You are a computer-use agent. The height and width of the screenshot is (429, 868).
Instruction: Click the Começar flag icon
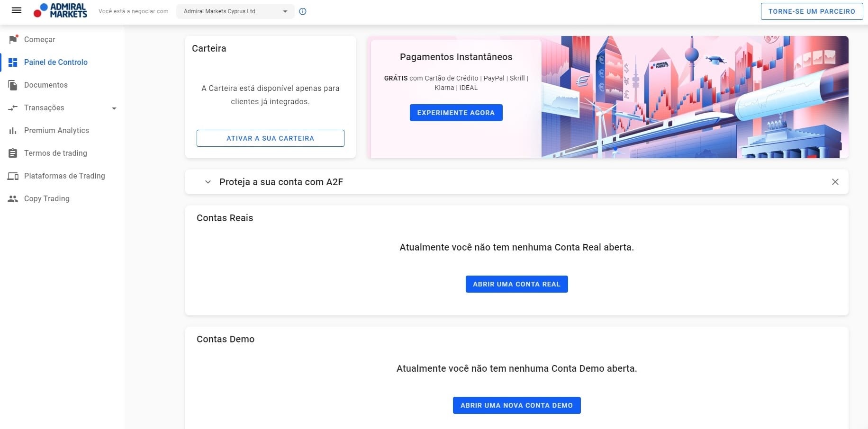click(x=13, y=39)
